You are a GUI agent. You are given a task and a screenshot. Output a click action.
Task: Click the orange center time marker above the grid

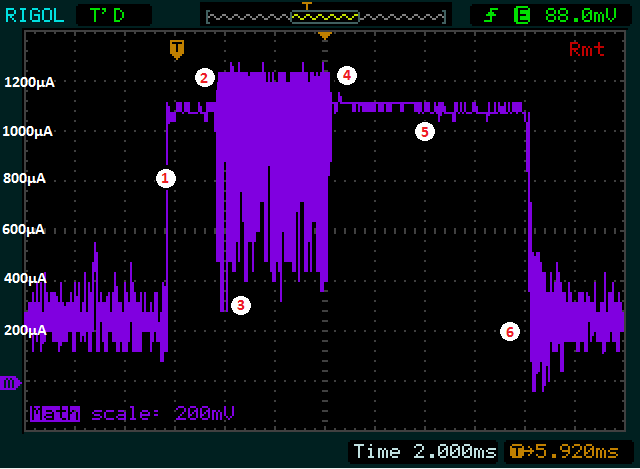click(325, 36)
